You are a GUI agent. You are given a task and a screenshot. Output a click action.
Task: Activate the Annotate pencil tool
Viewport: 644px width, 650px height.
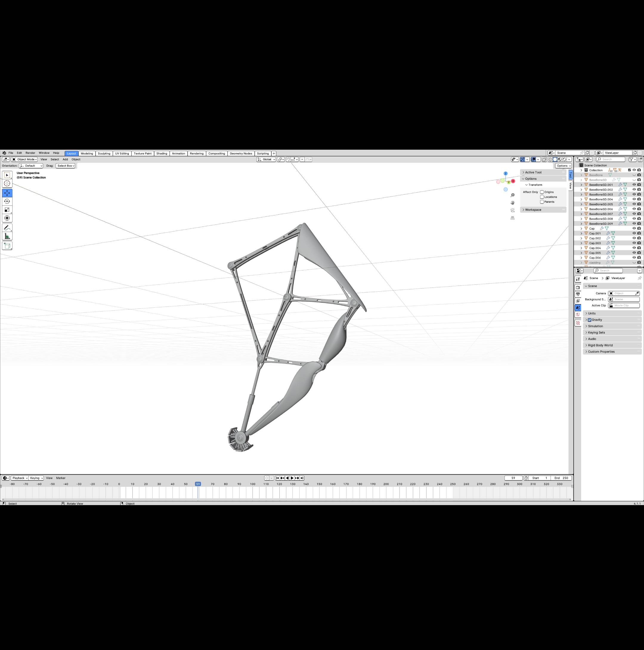pos(7,228)
